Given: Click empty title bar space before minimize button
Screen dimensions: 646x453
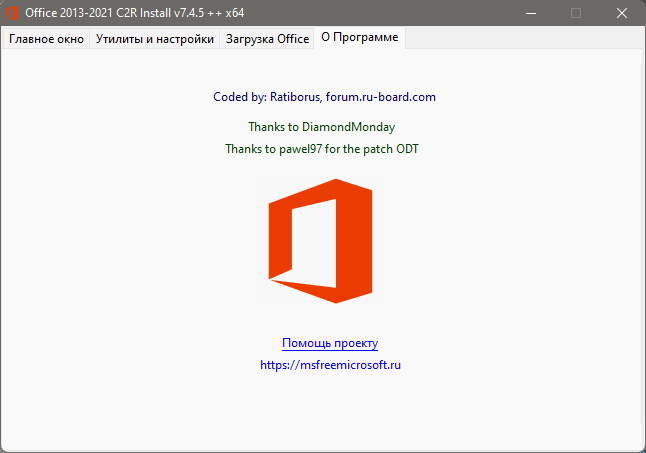Looking at the screenshot, I should (x=400, y=13).
